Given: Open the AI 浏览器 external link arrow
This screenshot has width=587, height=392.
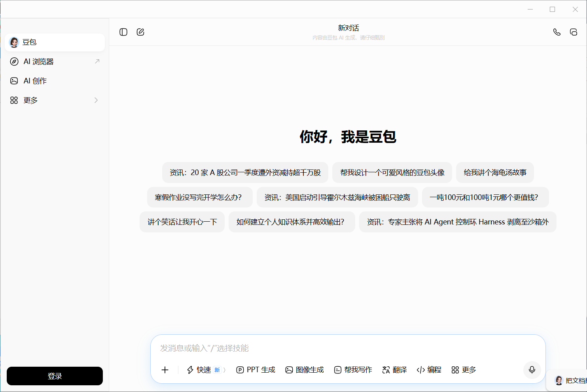Looking at the screenshot, I should [97, 61].
